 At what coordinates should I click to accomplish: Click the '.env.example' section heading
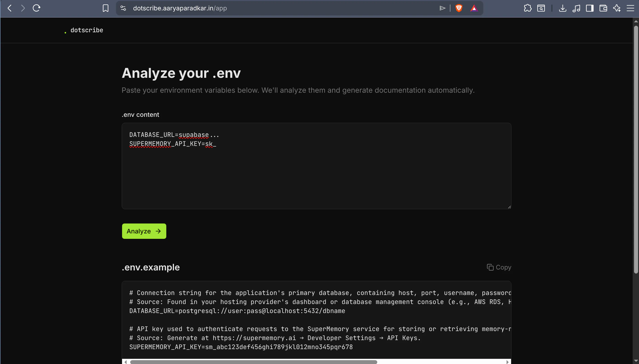[x=150, y=267]
